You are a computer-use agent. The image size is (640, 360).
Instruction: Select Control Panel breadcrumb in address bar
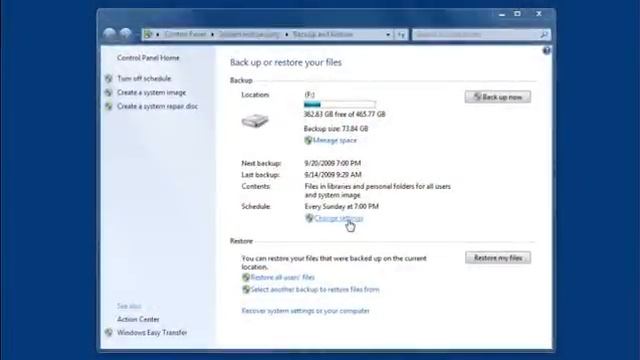pyautogui.click(x=185, y=35)
